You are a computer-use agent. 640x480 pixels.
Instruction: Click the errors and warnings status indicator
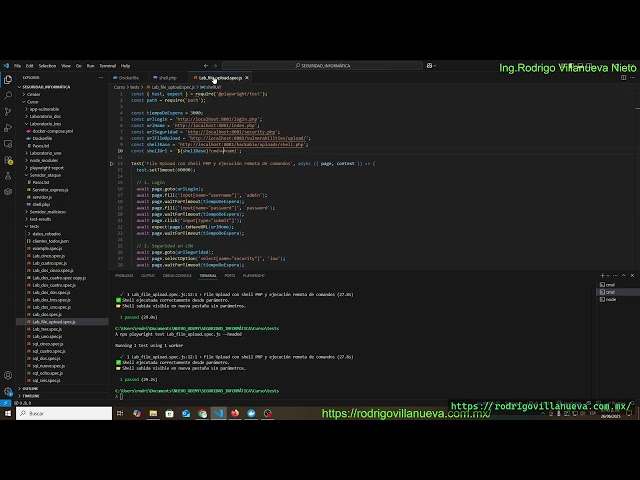pyautogui.click(x=23, y=403)
